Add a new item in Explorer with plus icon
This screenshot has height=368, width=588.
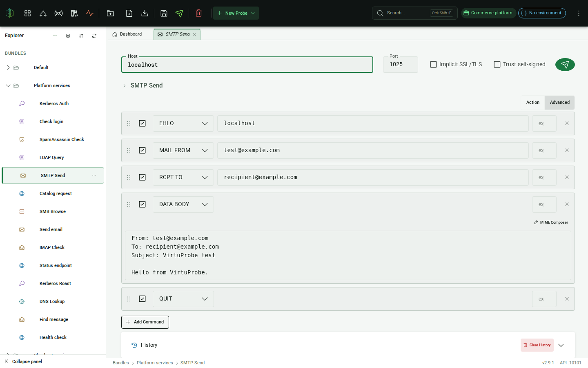55,36
